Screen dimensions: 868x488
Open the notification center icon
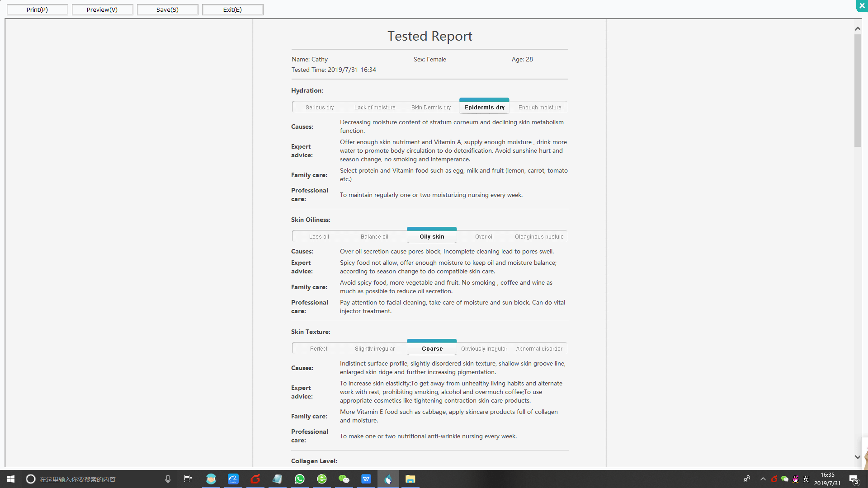[854, 479]
